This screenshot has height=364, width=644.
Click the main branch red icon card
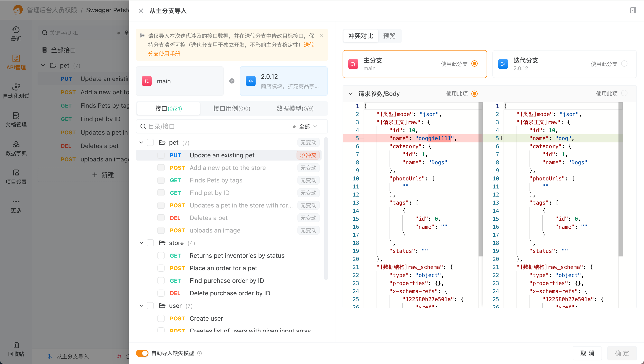[180, 81]
